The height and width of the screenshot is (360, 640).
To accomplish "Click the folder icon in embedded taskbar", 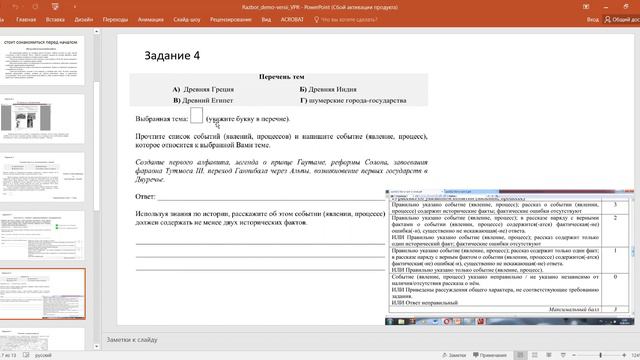I will coord(402,322).
